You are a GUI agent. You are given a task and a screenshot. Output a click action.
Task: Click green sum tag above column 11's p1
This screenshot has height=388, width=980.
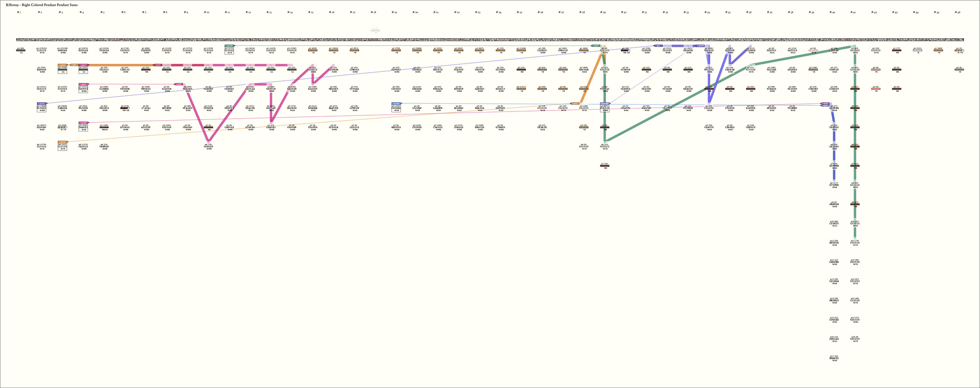(x=229, y=46)
